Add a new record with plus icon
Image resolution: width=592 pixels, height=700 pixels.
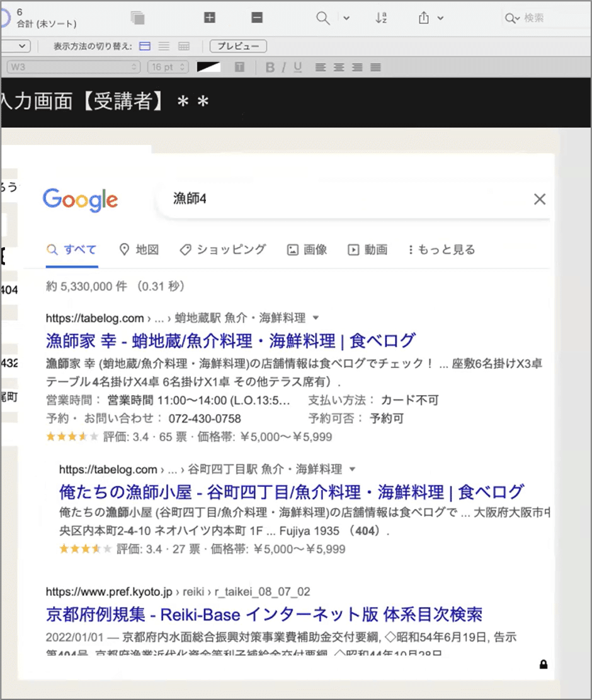(x=209, y=18)
